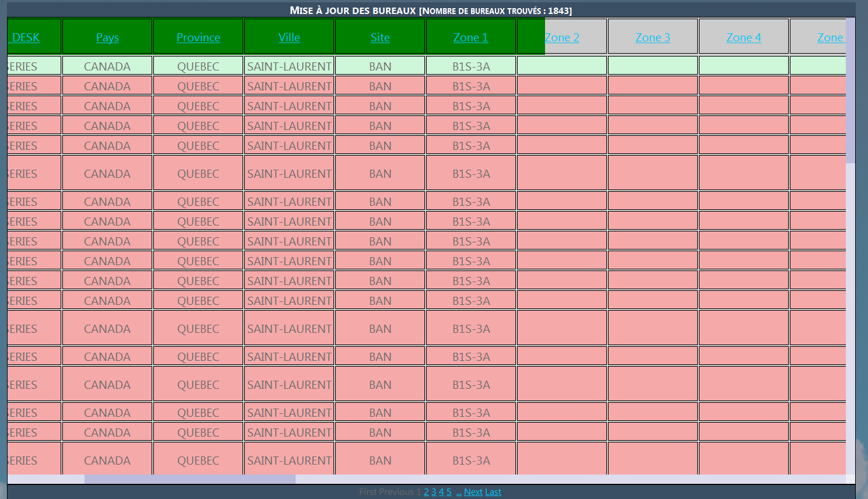This screenshot has width=868, height=499.
Task: Sort the table by Zone 4
Action: [743, 37]
